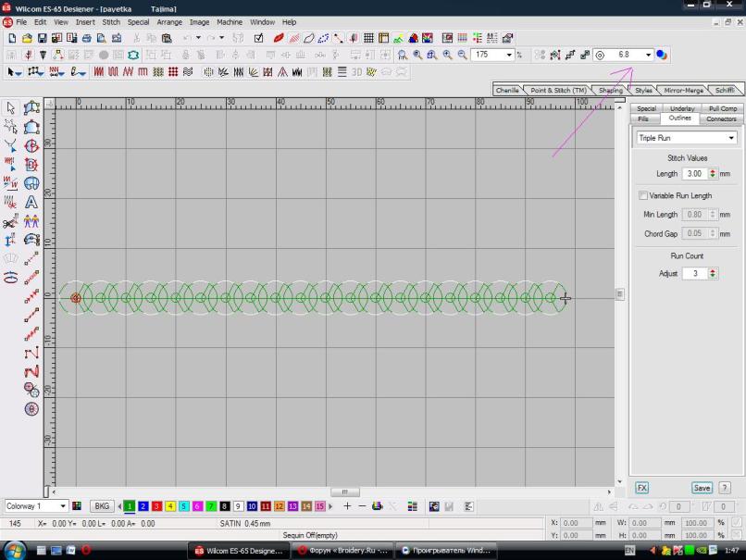Viewport: 746px width, 560px height.
Task: Click the FX button in Outlines panel
Action: point(641,488)
